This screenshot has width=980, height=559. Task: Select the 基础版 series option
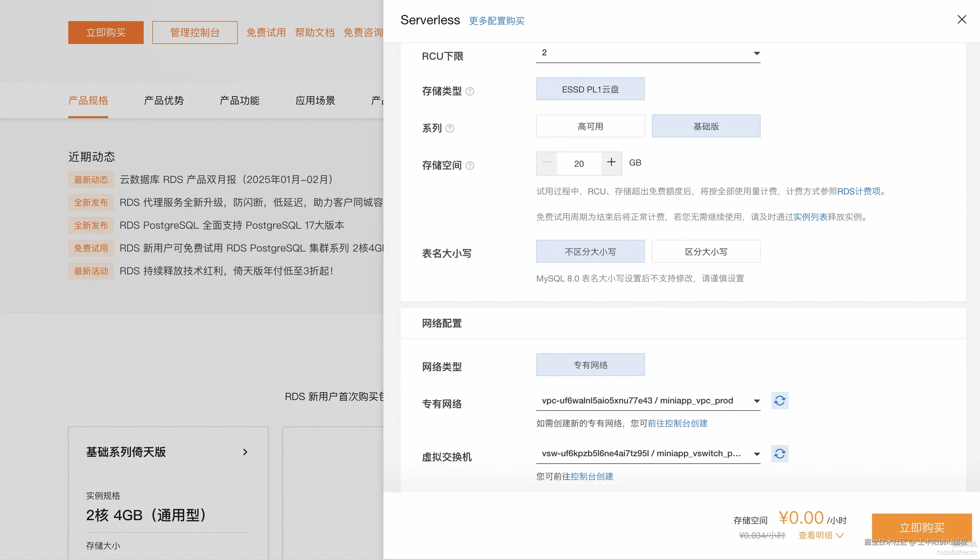click(706, 126)
